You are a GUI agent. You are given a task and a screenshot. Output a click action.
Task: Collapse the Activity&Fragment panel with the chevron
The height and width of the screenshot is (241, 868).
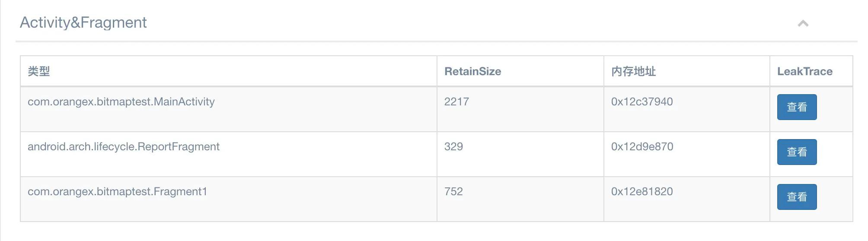[803, 23]
